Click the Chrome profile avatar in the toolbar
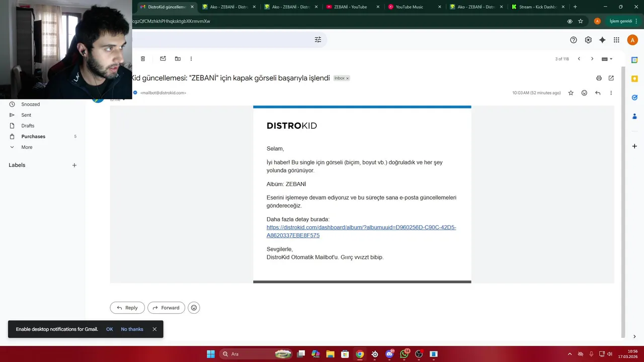This screenshot has width=644, height=362. [x=597, y=21]
